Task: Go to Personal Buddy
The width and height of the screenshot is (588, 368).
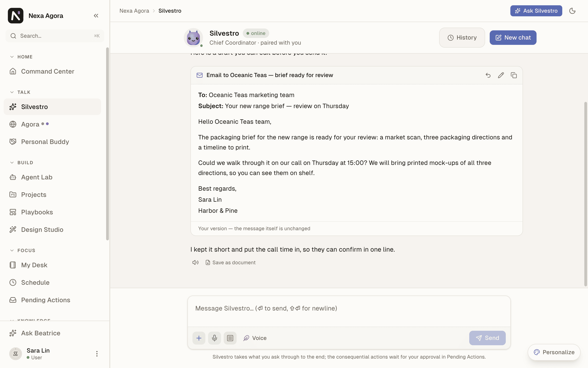Action: 52,142
